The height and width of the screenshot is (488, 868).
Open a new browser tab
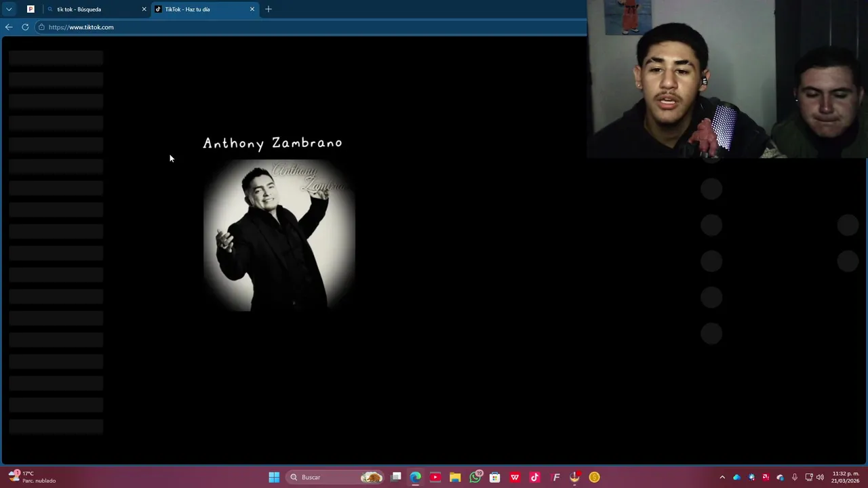[269, 9]
